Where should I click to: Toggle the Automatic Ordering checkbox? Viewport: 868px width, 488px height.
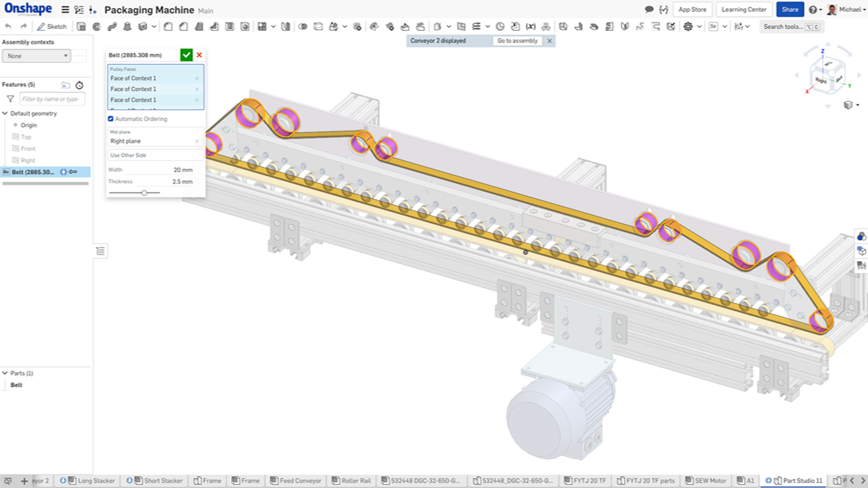coord(111,119)
